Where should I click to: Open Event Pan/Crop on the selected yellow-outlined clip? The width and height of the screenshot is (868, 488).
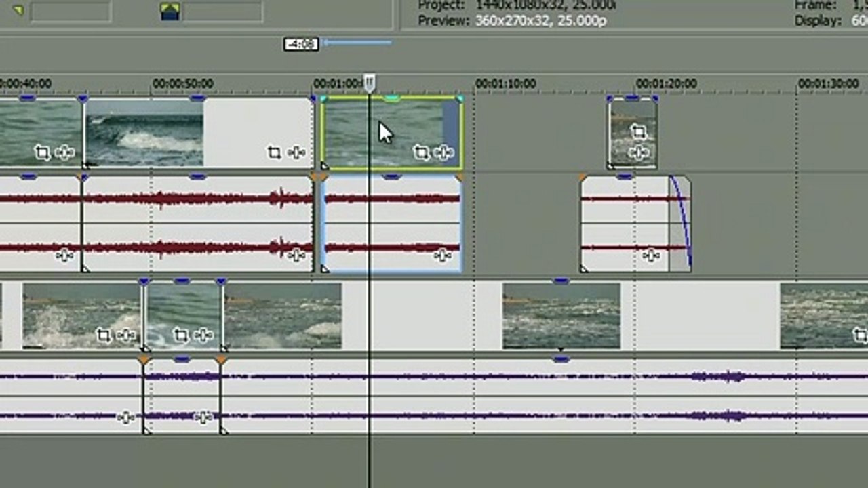[x=421, y=152]
